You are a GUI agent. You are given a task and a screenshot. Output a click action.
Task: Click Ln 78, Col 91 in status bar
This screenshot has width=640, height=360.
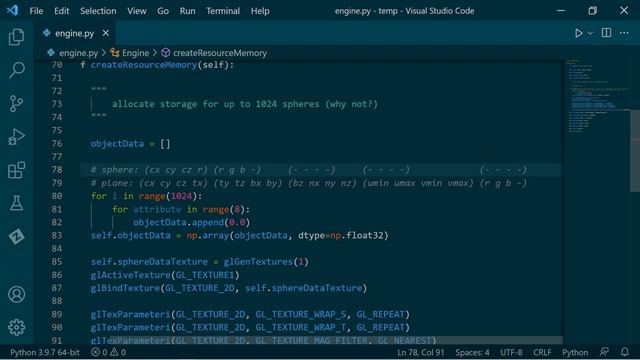[x=420, y=352]
